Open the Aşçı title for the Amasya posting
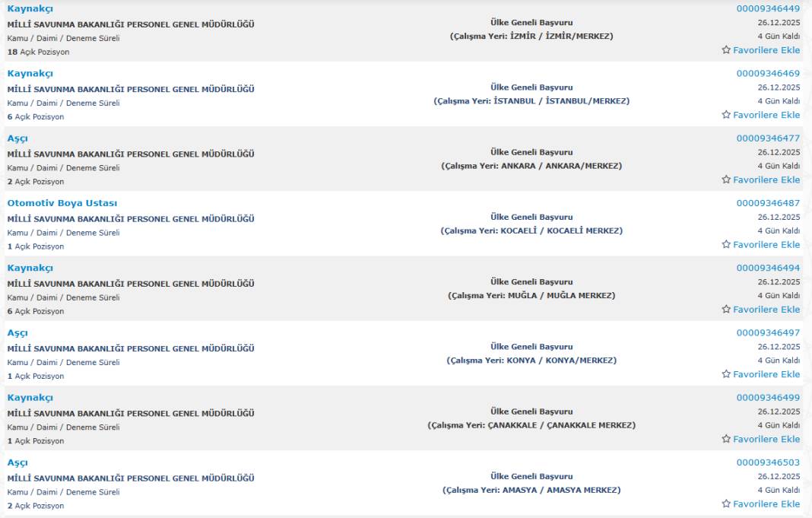This screenshot has width=812, height=518. [17, 462]
